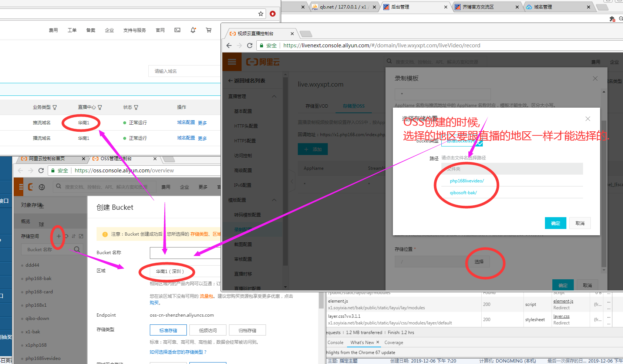Open the Cloud Shell terminal icon
Screen dimensions: 623x364
pos(178,30)
